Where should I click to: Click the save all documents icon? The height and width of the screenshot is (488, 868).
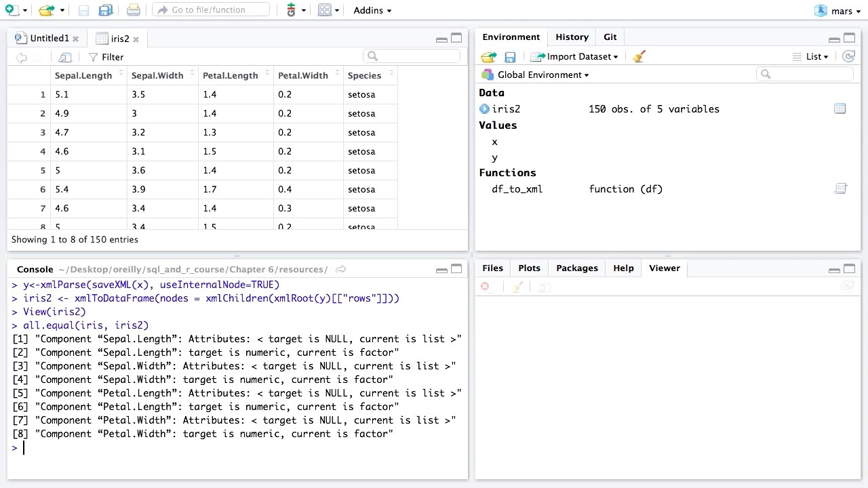(x=106, y=10)
